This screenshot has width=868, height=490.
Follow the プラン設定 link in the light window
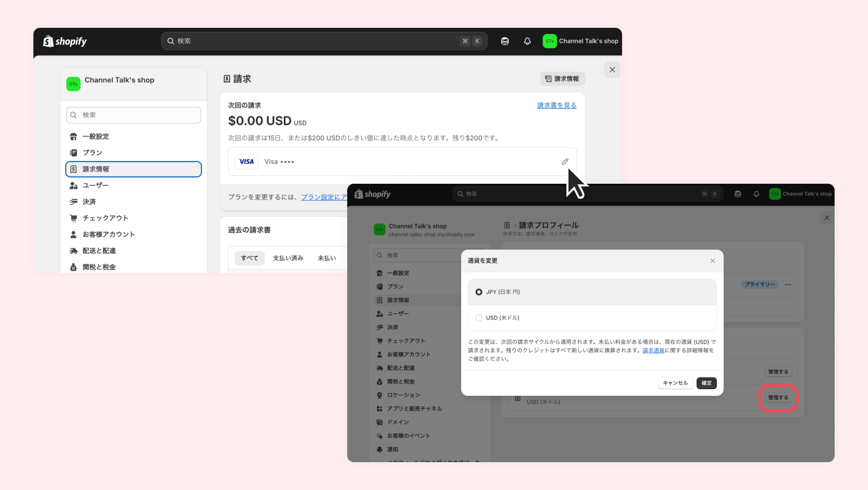pyautogui.click(x=324, y=197)
